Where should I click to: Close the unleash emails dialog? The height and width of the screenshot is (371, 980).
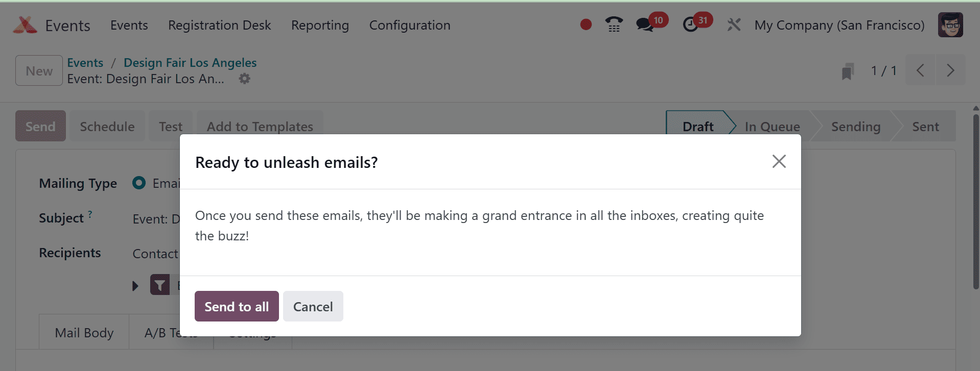[x=779, y=161]
